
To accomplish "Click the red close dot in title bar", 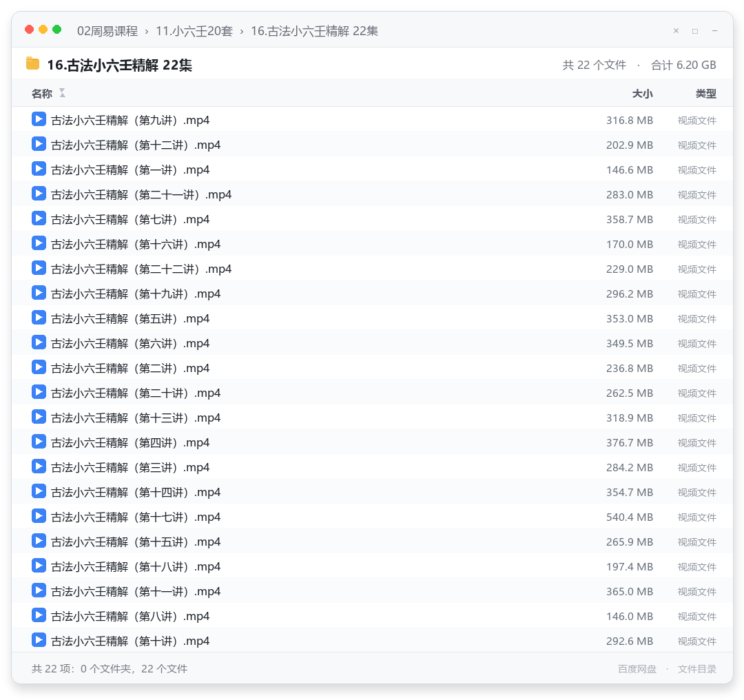I will pyautogui.click(x=30, y=30).
